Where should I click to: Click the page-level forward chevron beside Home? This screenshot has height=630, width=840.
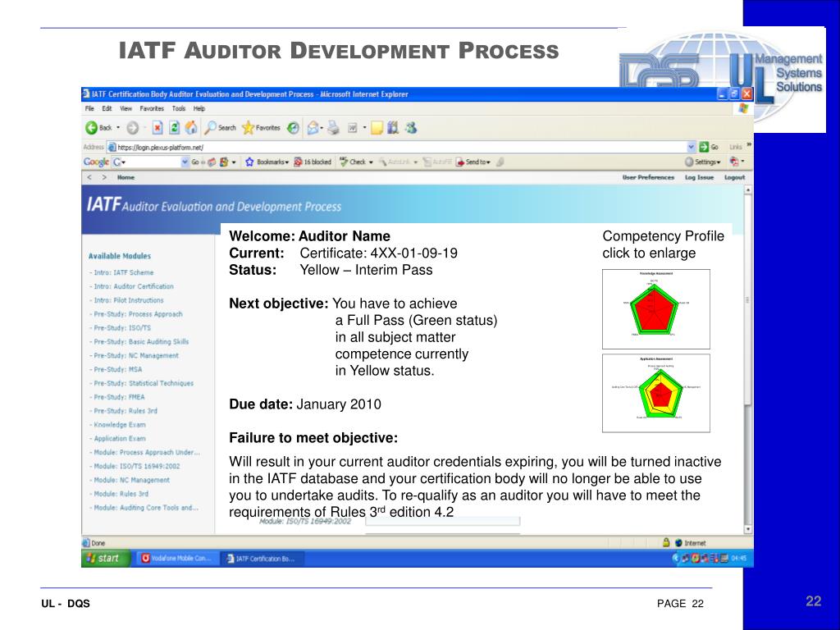click(x=104, y=177)
